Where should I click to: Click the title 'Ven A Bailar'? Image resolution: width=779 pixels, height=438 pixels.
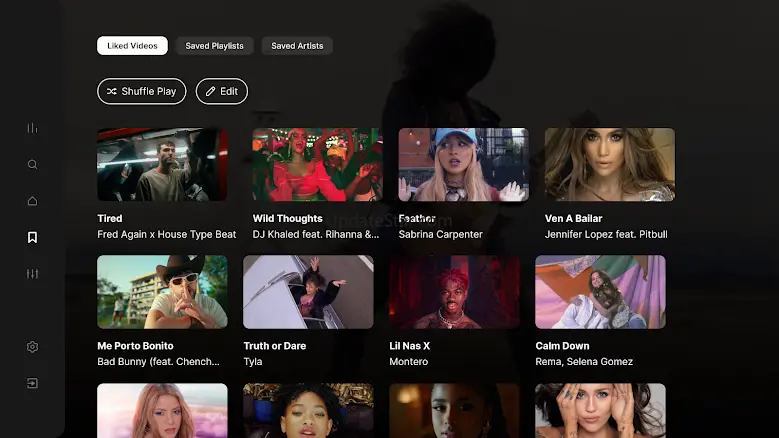573,219
